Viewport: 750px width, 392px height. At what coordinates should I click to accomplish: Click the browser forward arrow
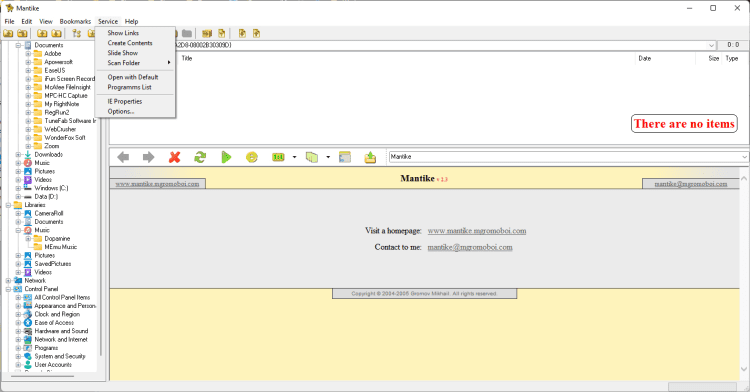149,157
